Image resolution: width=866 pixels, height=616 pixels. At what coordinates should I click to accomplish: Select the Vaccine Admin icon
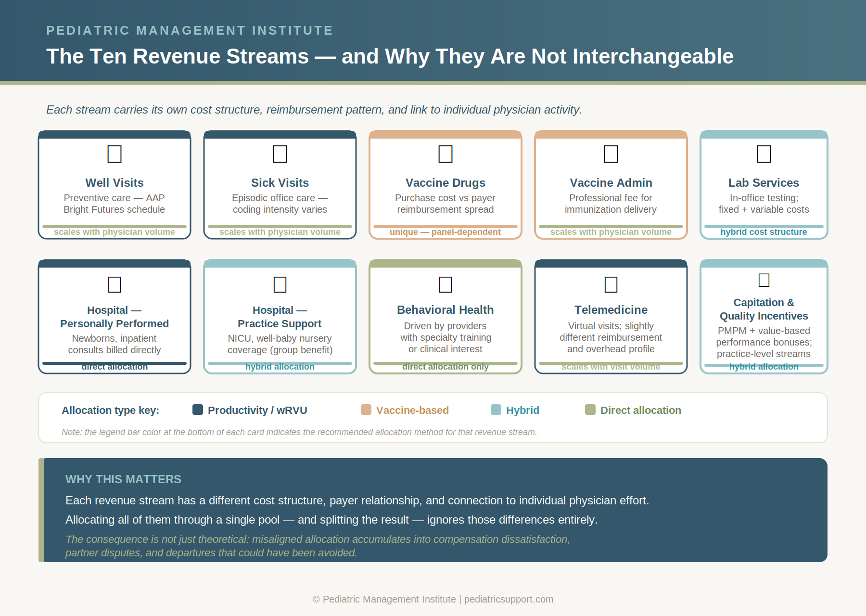tap(611, 154)
